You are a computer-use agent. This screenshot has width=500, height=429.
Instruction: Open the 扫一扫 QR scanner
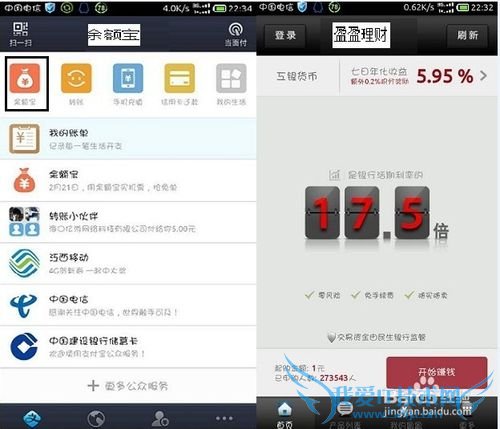[x=20, y=34]
